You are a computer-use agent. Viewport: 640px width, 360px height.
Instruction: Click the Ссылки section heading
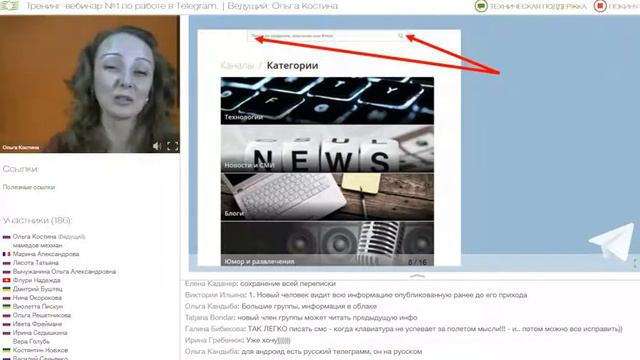[x=20, y=169]
